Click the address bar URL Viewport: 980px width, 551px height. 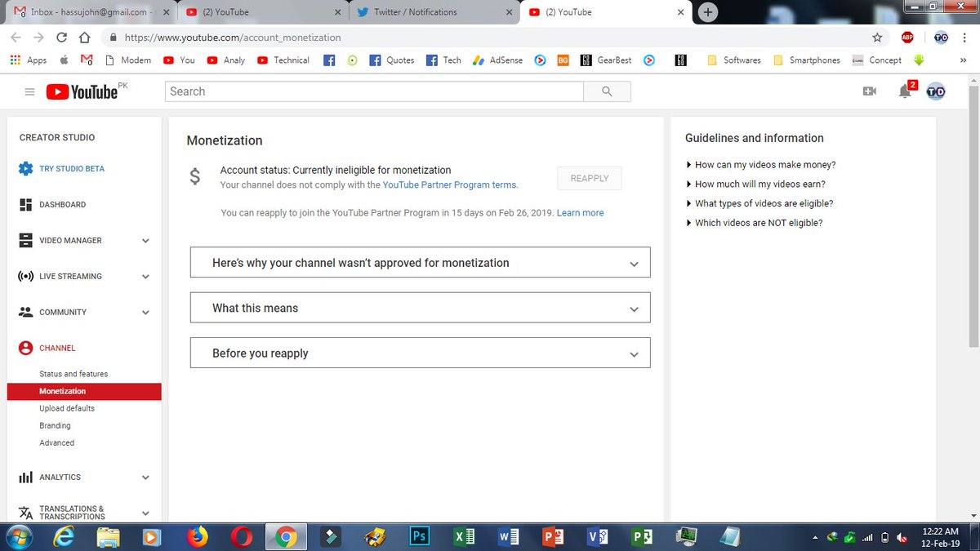(x=233, y=38)
